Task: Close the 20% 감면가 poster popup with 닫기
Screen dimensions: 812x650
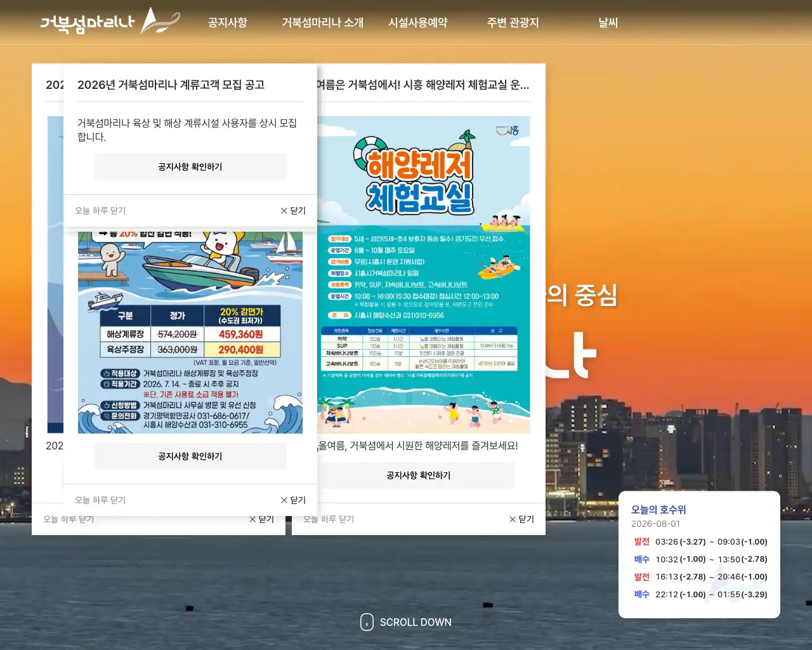Action: pos(293,500)
